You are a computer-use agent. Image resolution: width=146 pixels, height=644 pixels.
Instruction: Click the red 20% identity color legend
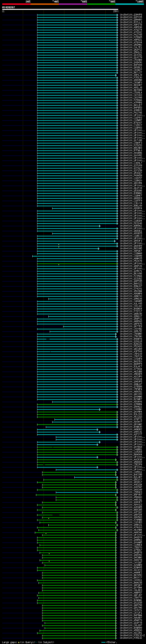coord(16,4)
